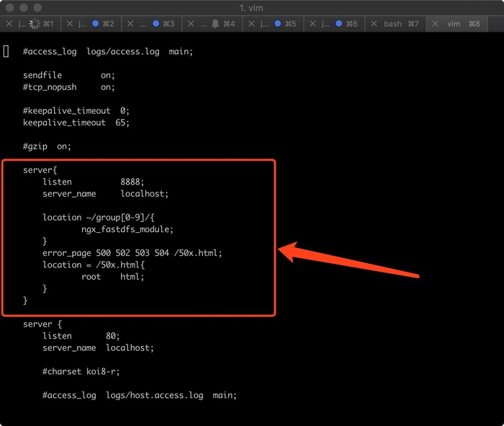Screen dimensions: 504x426
Task: Click '#access_log logs/access.log main;' line
Action: (108, 51)
